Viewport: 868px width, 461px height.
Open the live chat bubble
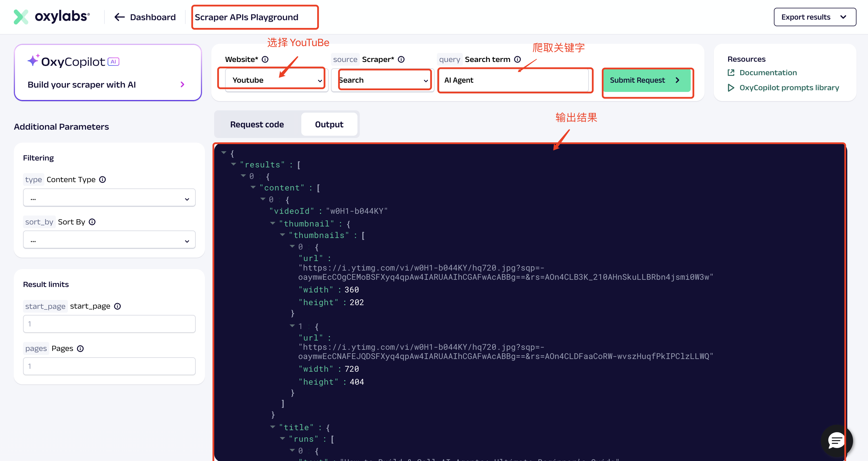(836, 441)
